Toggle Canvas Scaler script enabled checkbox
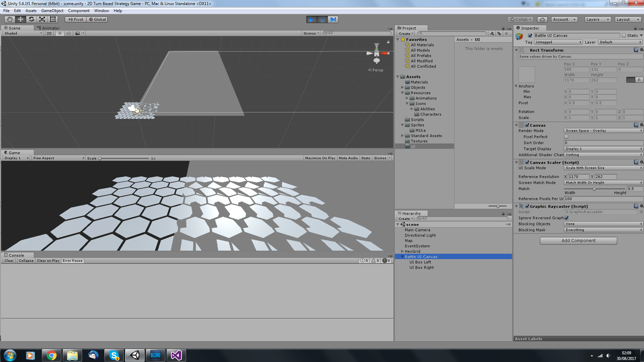 tap(527, 162)
